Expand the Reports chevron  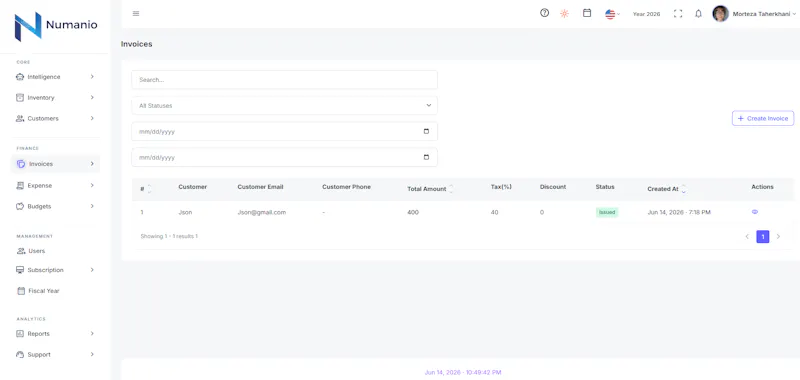92,334
